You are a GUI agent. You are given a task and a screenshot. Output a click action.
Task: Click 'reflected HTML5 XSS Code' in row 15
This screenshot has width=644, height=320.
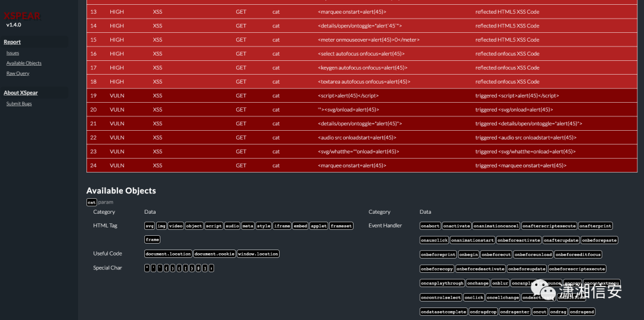point(507,39)
